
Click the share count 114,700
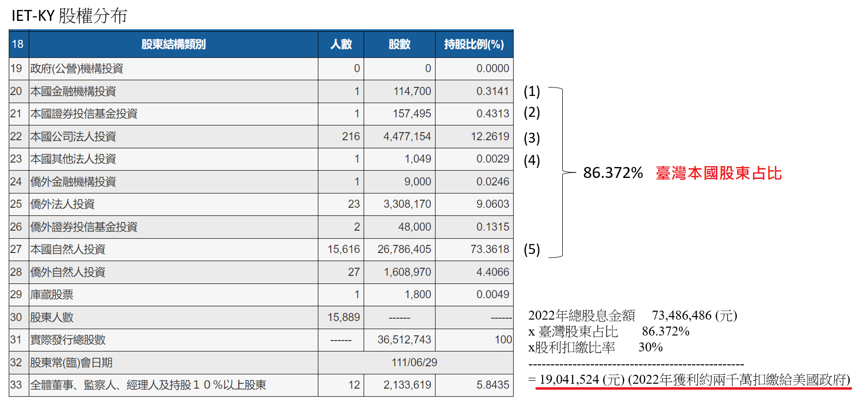pos(412,91)
